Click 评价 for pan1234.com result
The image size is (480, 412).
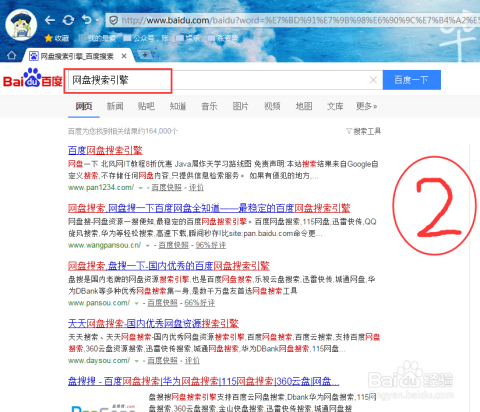(196, 188)
